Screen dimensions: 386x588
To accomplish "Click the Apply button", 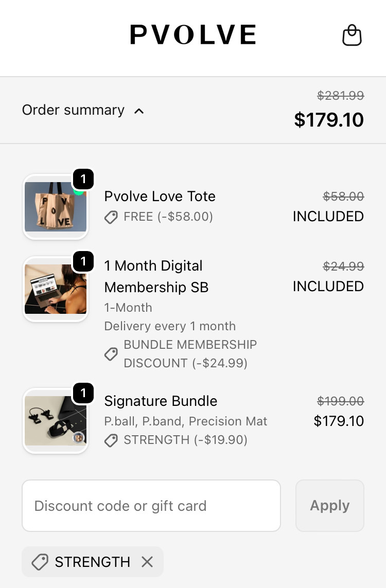I will tap(330, 506).
